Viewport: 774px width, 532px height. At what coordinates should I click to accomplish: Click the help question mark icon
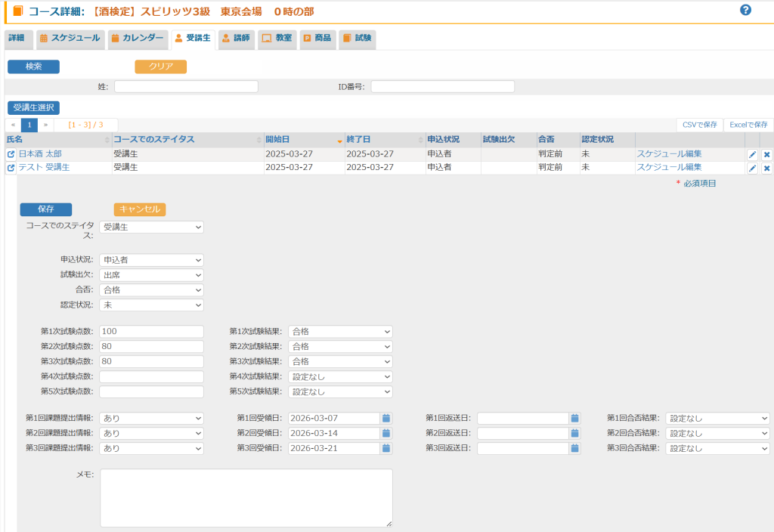745,10
